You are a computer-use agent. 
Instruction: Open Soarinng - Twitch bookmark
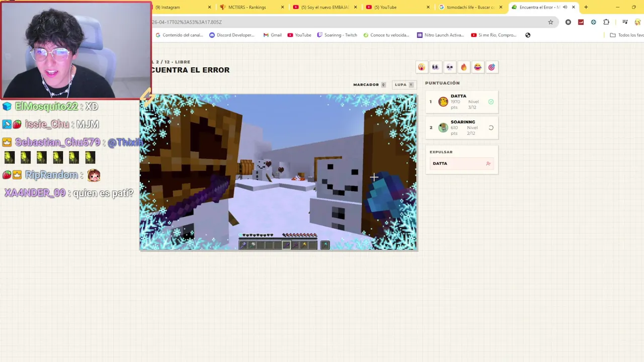[337, 35]
